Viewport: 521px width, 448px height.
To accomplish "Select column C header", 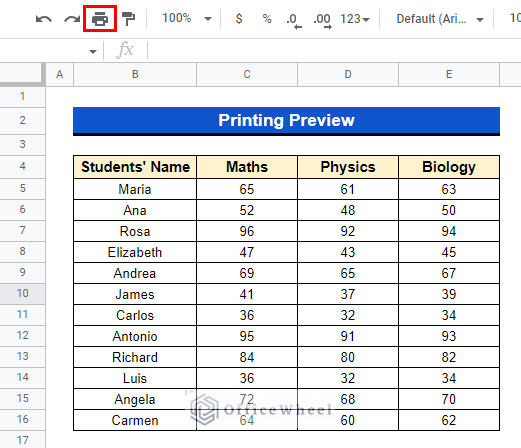I will pos(247,74).
